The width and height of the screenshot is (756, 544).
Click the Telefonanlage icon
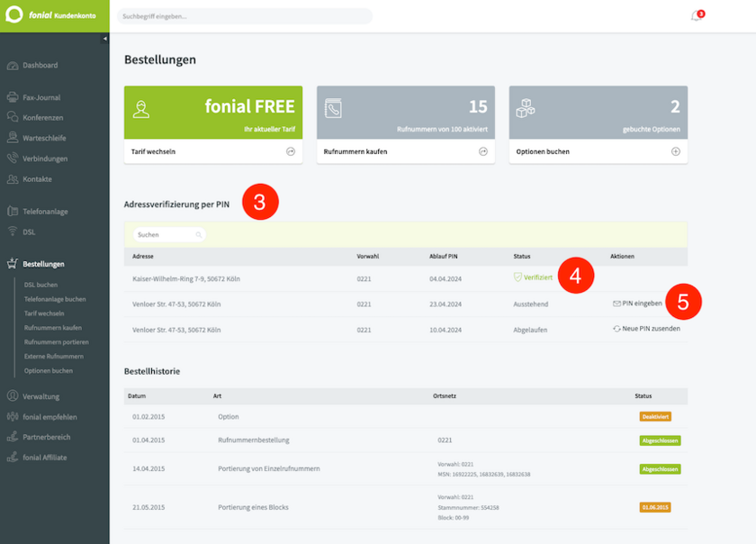coord(13,212)
